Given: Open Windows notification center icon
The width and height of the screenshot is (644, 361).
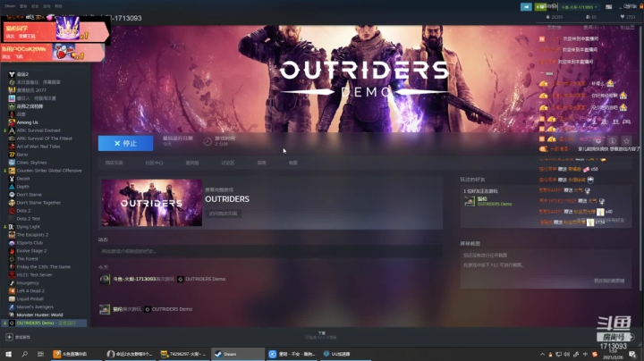Looking at the screenshot, I should tap(633, 354).
